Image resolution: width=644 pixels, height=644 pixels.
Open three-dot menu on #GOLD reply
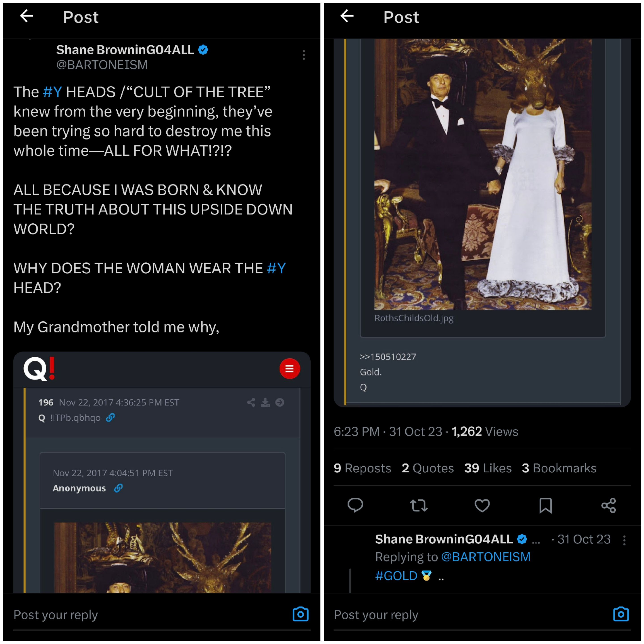[x=624, y=540]
